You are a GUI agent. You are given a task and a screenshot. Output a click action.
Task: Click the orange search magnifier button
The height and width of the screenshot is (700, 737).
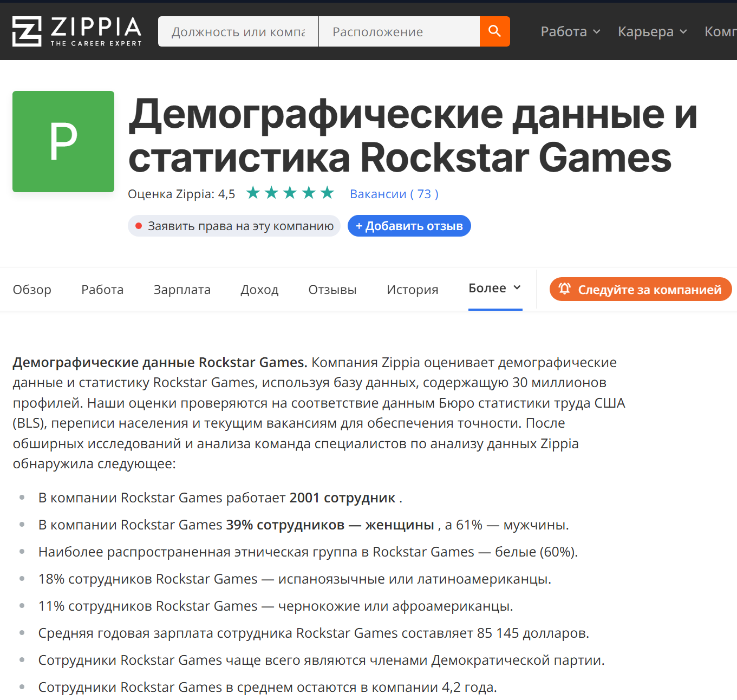494,31
